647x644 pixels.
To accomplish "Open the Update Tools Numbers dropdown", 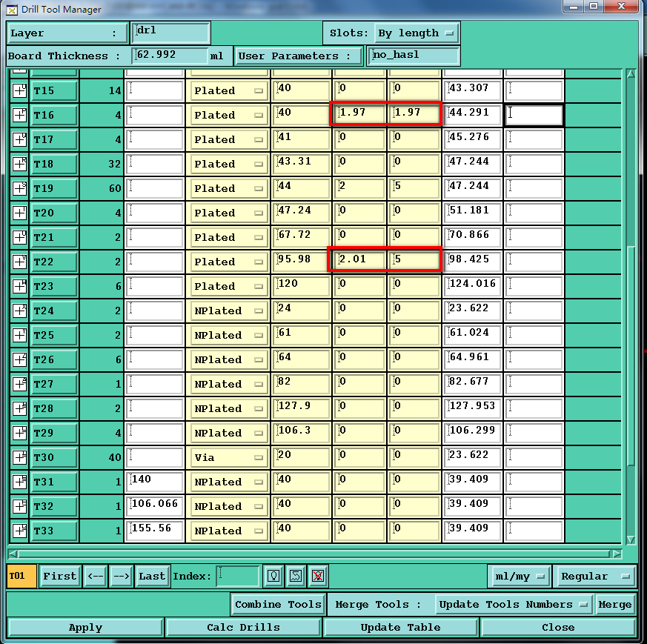I will click(x=514, y=605).
